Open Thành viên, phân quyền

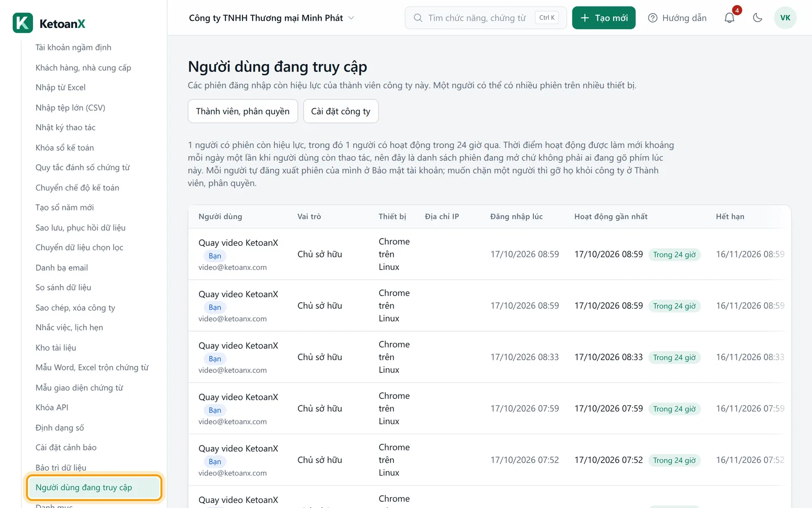[x=243, y=111]
